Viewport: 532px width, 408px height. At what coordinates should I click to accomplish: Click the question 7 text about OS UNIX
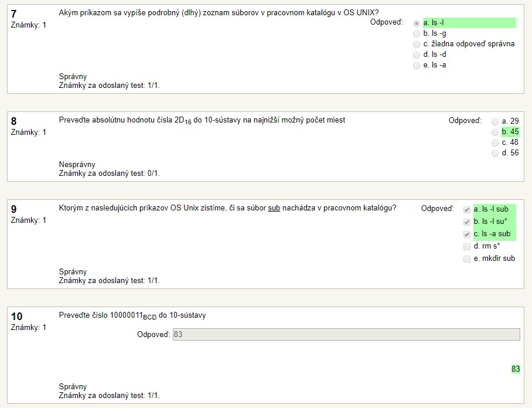tap(219, 13)
